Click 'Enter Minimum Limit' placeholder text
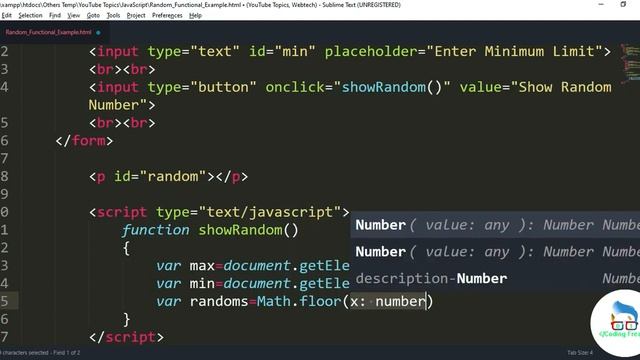640x360 pixels. [x=514, y=51]
